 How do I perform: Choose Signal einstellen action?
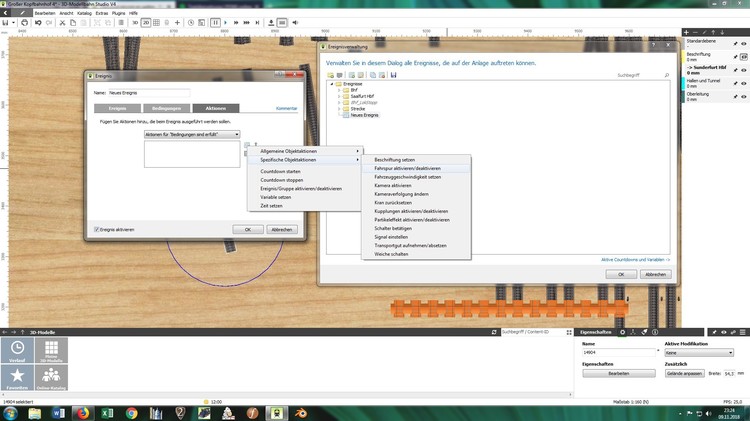(416, 237)
